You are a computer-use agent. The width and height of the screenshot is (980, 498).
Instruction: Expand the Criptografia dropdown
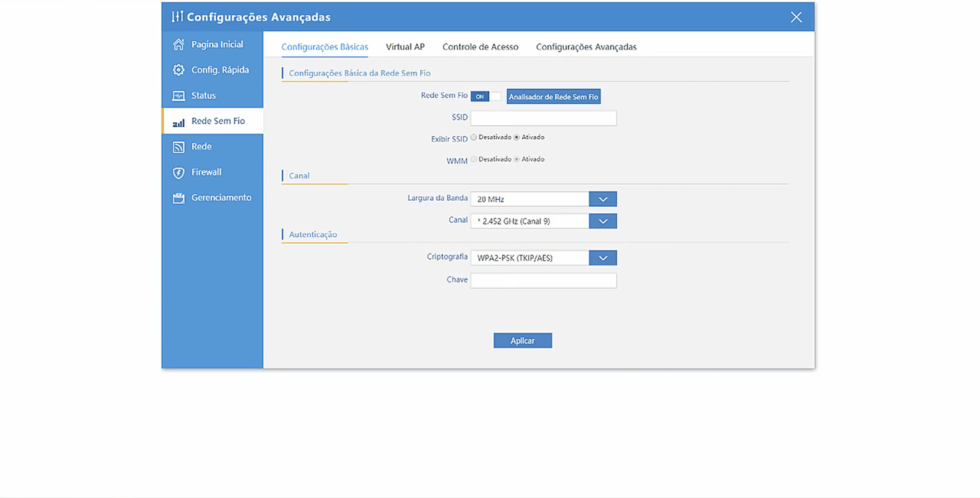602,258
